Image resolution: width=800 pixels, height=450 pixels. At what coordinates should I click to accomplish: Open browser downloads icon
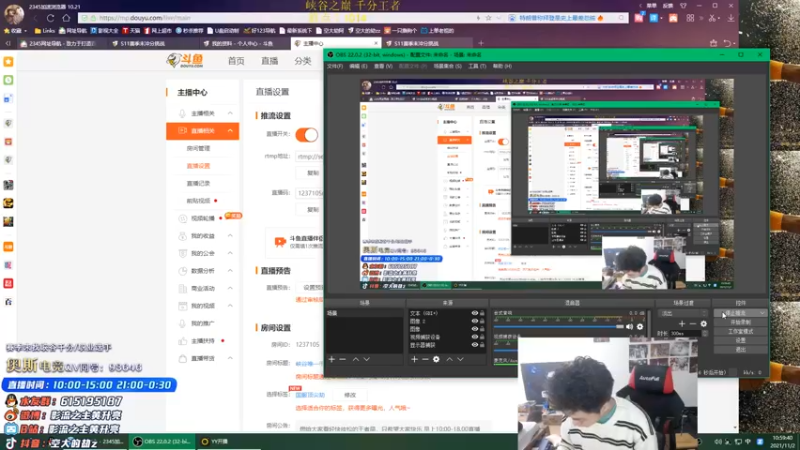731,18
